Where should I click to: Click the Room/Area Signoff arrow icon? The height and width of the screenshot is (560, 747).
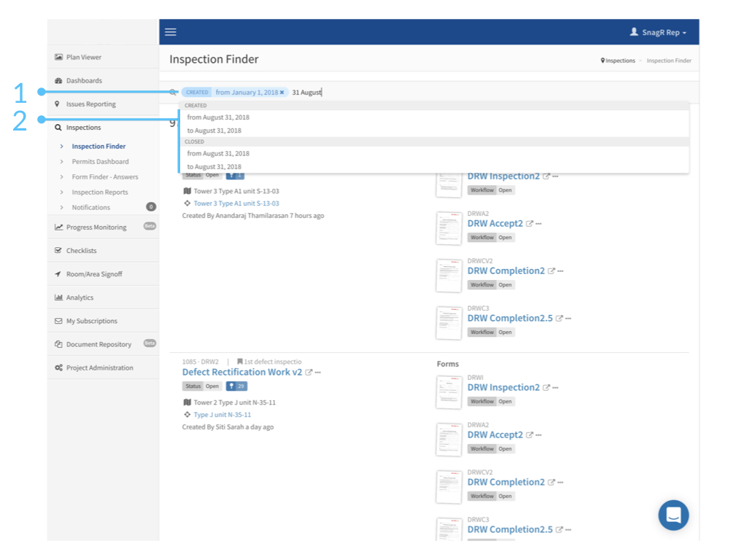(x=58, y=274)
